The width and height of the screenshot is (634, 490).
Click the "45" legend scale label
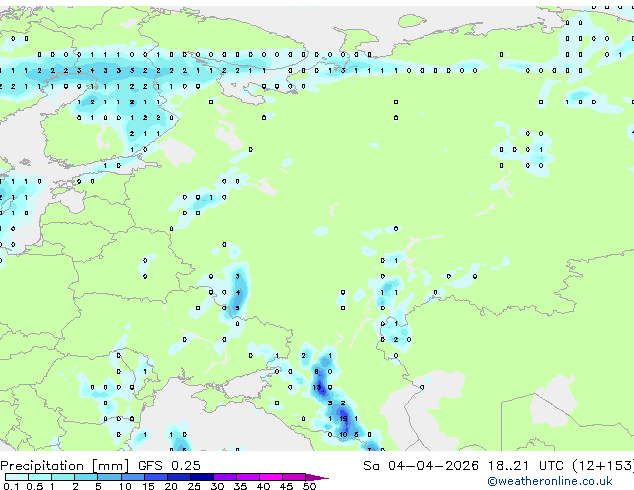(x=286, y=486)
